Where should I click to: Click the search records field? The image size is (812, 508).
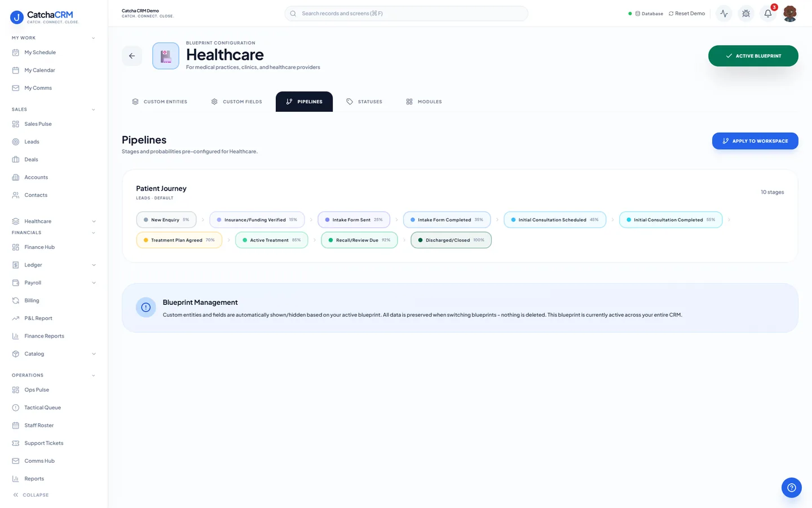click(x=407, y=14)
